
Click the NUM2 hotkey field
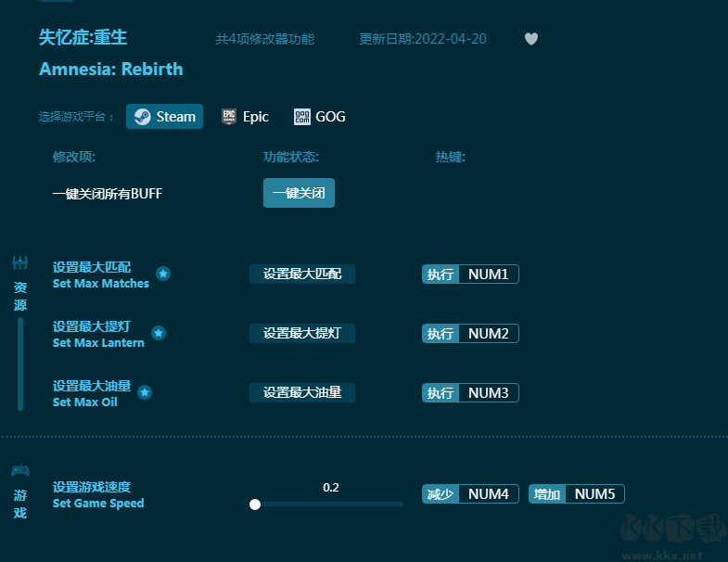coord(488,334)
